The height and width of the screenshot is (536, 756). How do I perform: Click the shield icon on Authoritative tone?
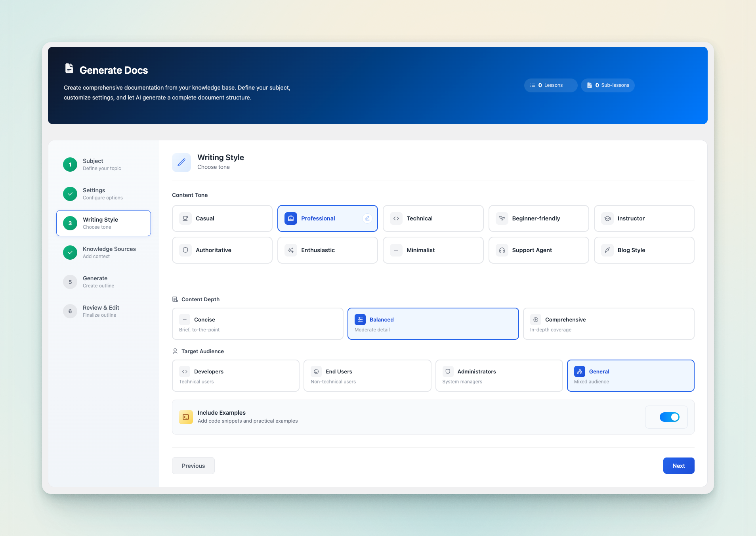tap(185, 250)
